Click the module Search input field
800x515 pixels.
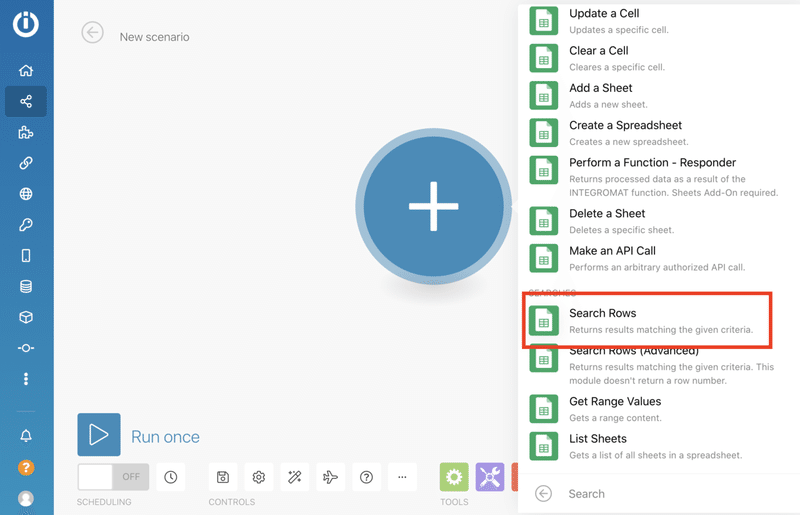coord(679,494)
